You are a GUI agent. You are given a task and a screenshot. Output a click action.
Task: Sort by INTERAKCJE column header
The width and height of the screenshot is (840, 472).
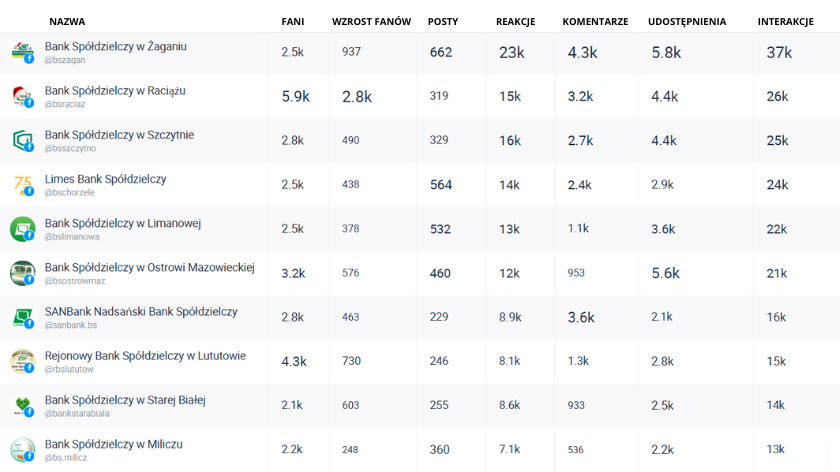coord(785,21)
